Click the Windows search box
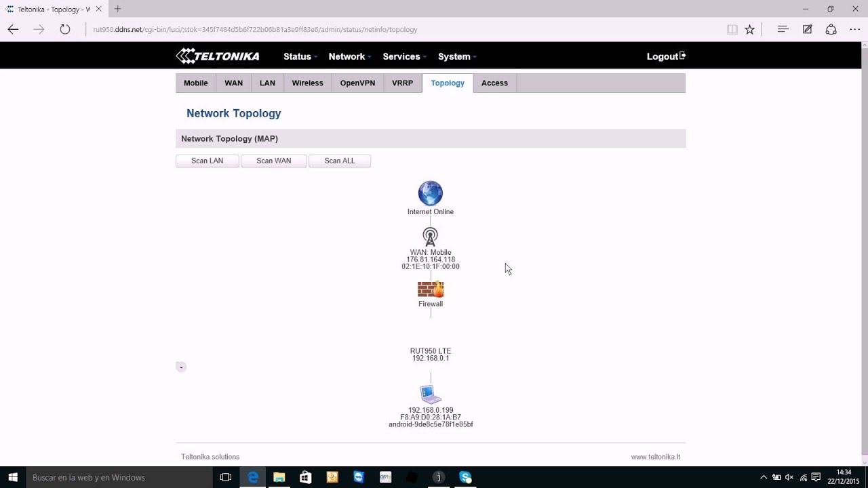This screenshot has width=868, height=488. click(x=119, y=477)
